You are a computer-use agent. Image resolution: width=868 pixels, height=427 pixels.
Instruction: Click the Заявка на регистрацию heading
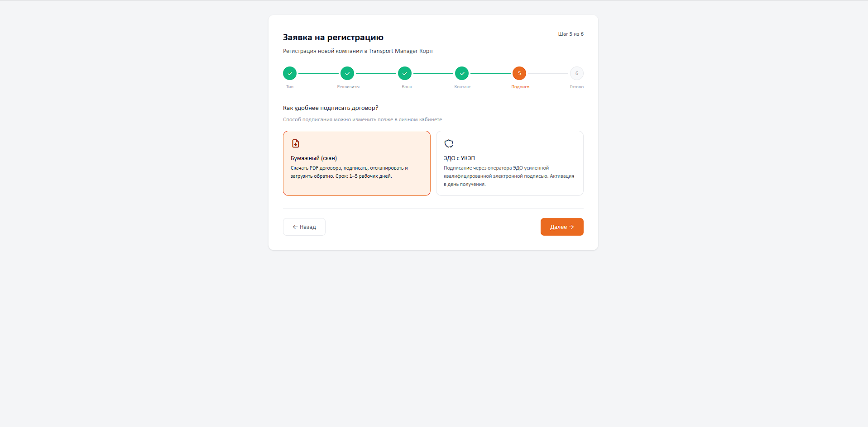[x=333, y=38]
